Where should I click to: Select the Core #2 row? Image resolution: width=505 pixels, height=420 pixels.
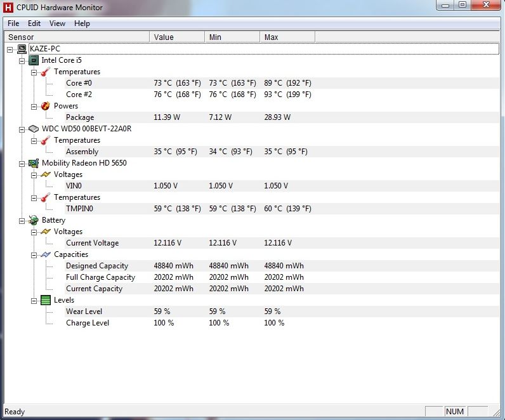tap(282, 95)
